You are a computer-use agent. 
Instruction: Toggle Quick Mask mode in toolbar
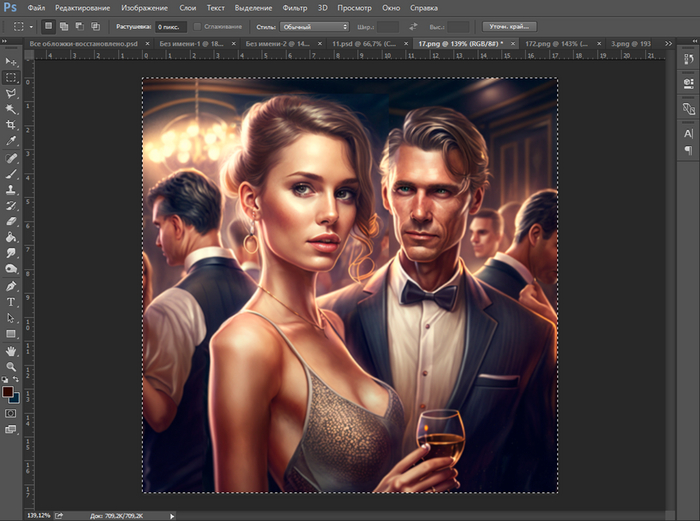click(11, 412)
